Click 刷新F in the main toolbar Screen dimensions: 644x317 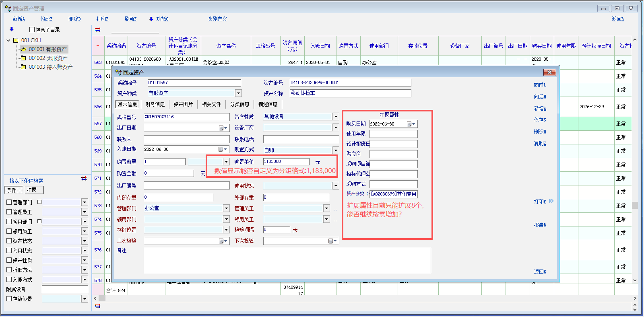tap(131, 19)
